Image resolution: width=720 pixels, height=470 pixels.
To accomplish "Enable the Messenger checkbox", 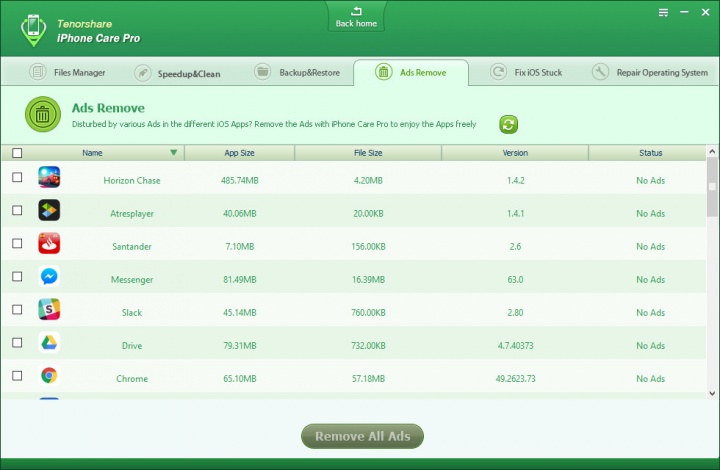I will point(17,276).
